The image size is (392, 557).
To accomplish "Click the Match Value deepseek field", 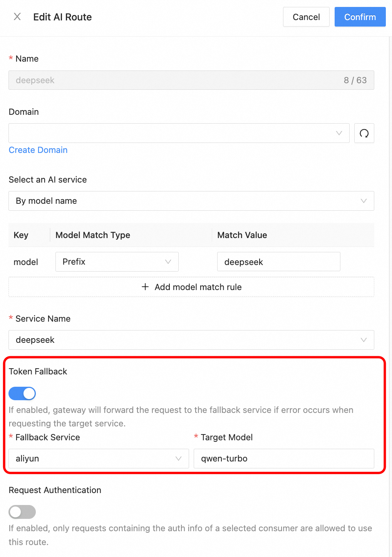I will pos(278,262).
